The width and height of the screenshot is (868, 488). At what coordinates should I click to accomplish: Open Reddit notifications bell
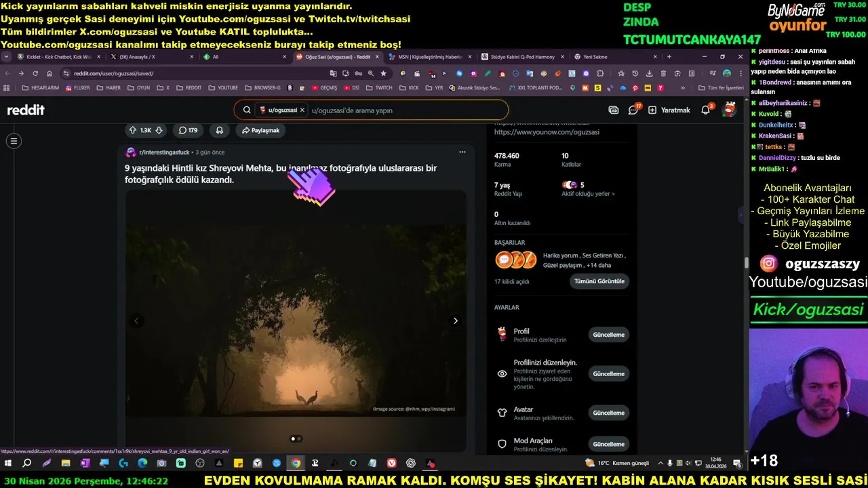pyautogui.click(x=706, y=110)
